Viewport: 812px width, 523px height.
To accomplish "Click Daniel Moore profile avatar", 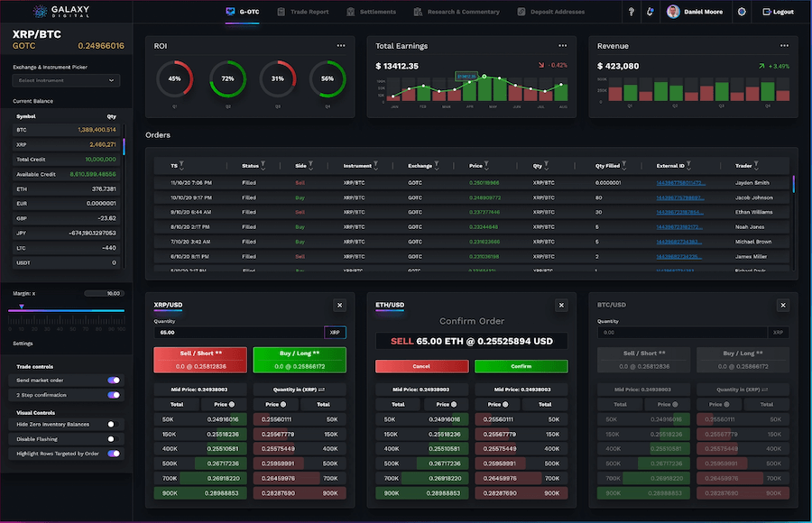I will pos(673,12).
